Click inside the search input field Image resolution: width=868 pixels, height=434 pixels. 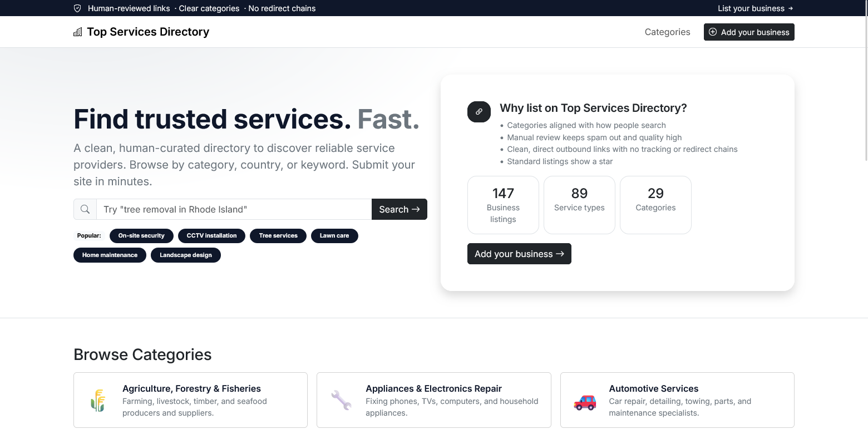[234, 209]
